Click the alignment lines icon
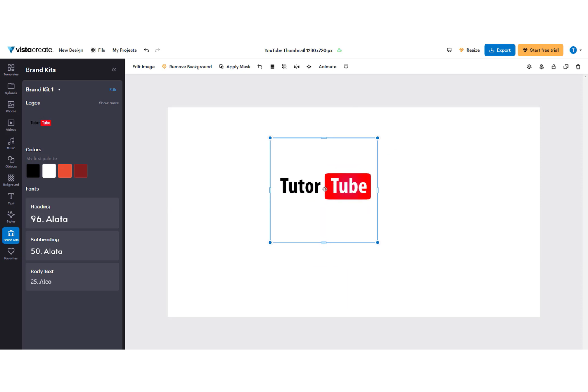This screenshot has width=588, height=392. click(x=272, y=67)
